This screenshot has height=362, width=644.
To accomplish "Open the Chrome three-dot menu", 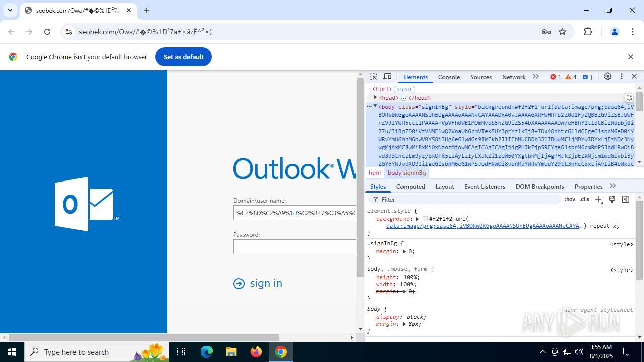I will point(633,32).
